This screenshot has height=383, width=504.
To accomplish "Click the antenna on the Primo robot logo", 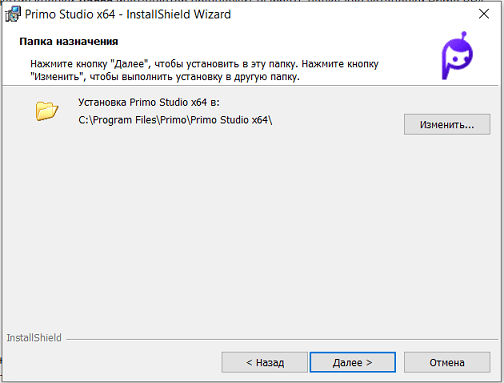I will (x=464, y=36).
